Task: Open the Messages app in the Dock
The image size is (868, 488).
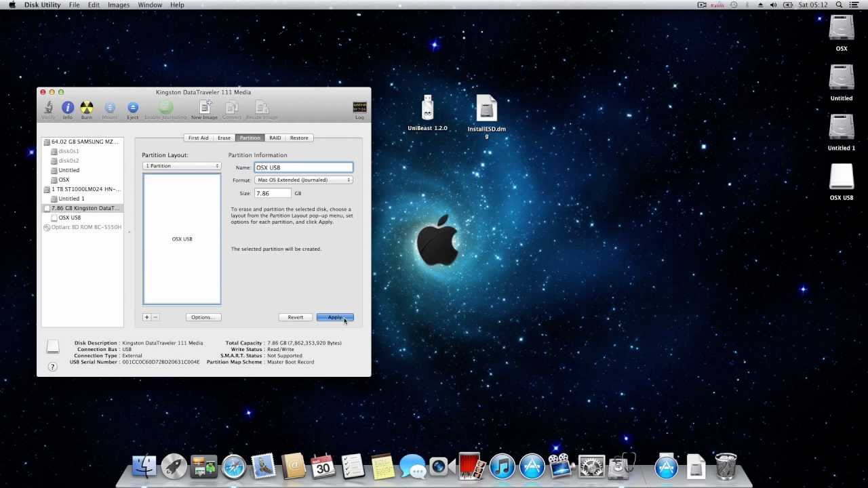Action: [412, 466]
